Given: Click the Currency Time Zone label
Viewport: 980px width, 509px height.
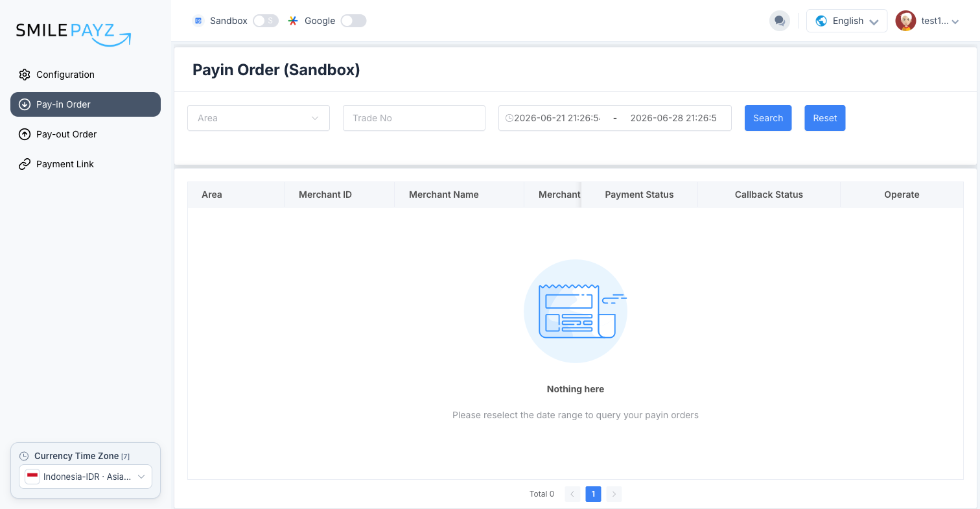Looking at the screenshot, I should [x=76, y=456].
